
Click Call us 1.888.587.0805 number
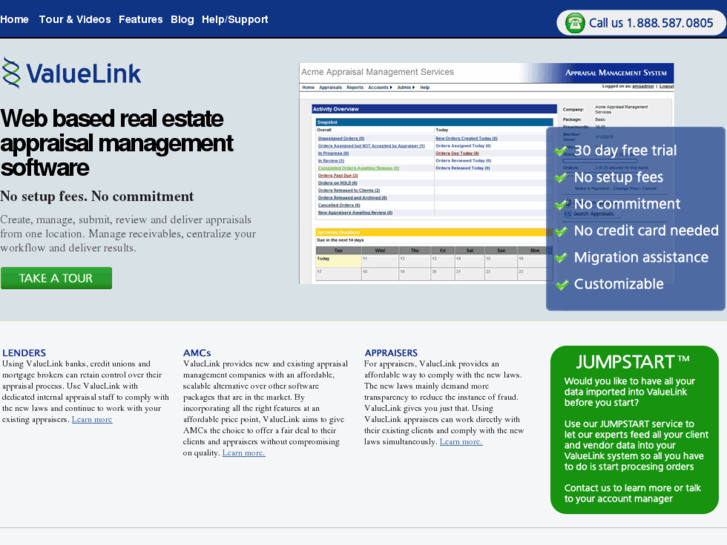[650, 23]
